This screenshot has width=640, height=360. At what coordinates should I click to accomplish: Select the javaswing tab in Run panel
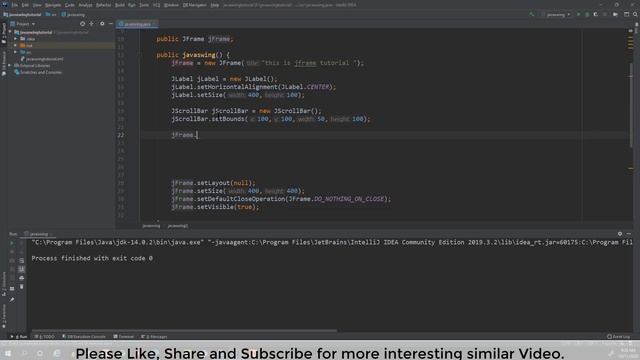pos(39,234)
